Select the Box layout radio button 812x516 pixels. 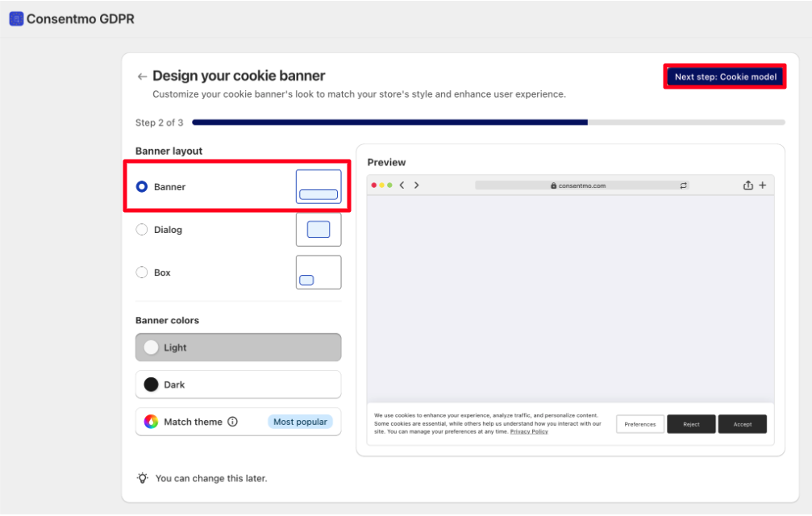(142, 273)
